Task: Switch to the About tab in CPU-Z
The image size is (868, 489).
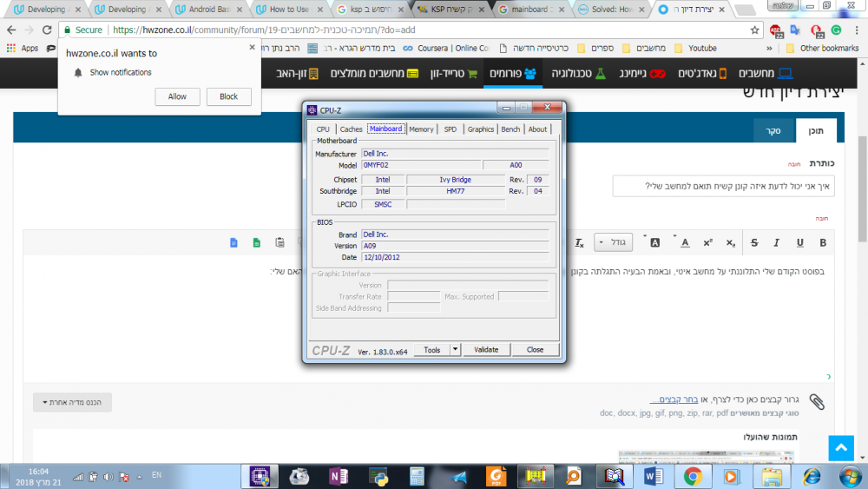Action: pyautogui.click(x=537, y=129)
